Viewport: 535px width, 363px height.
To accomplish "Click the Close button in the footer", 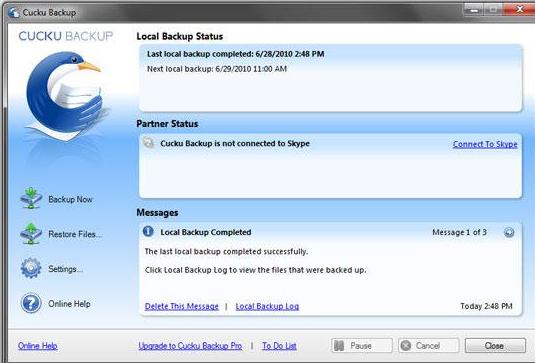I will click(x=495, y=346).
